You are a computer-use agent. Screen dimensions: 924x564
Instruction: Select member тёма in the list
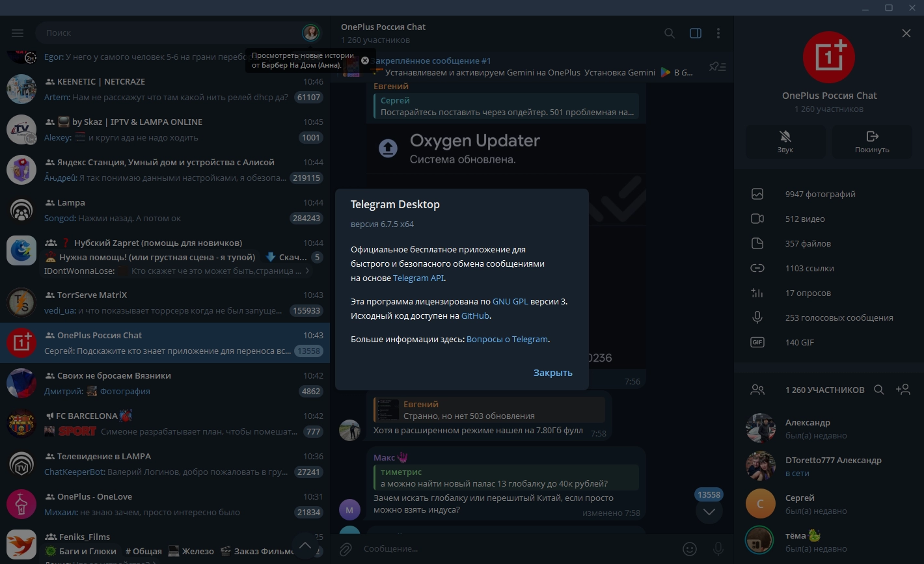(829, 541)
